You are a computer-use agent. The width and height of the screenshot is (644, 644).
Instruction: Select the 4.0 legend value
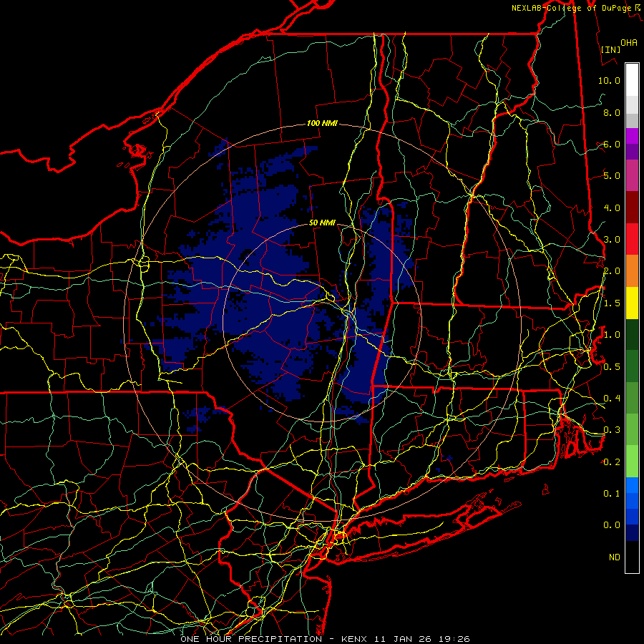[612, 208]
